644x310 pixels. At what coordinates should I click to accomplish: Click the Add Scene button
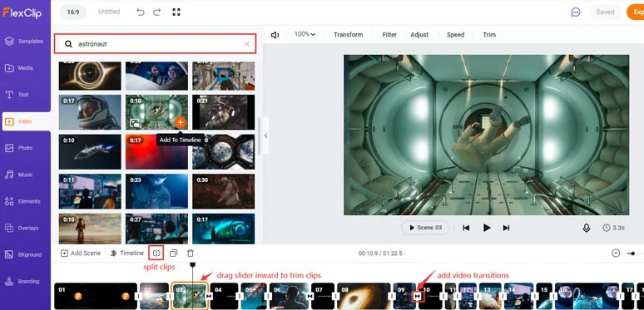click(81, 253)
